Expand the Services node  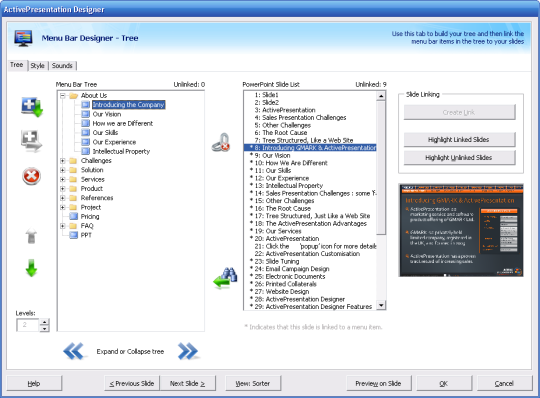click(x=63, y=179)
